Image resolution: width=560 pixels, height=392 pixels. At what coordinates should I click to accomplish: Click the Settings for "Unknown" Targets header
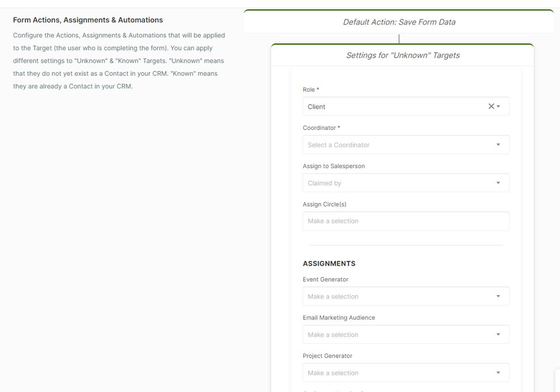(x=403, y=55)
